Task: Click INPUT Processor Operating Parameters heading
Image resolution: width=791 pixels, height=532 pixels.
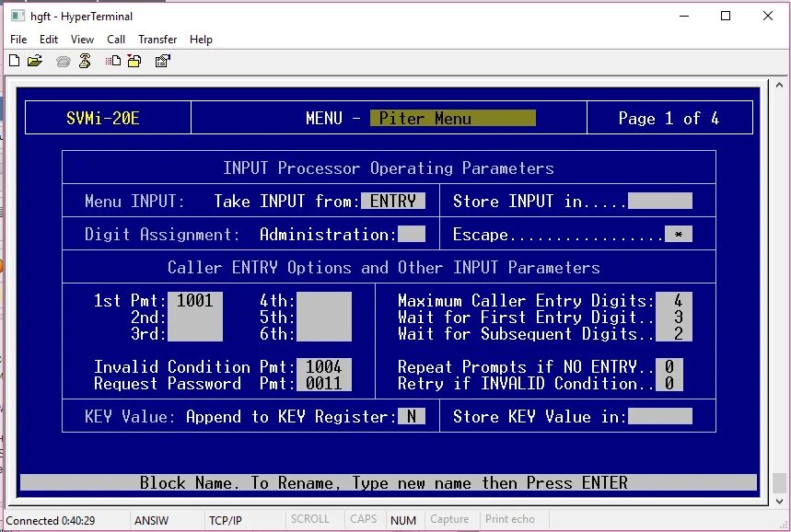Action: tap(389, 168)
